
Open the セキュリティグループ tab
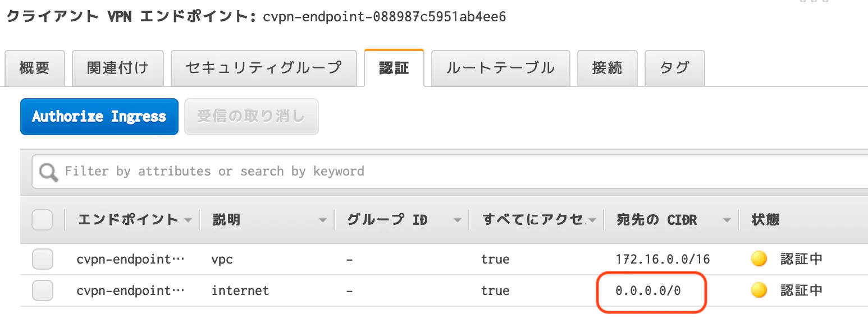coord(264,67)
